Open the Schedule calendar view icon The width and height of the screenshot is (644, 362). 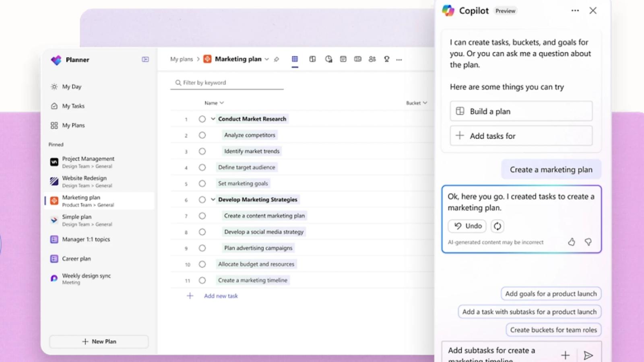[x=343, y=59]
